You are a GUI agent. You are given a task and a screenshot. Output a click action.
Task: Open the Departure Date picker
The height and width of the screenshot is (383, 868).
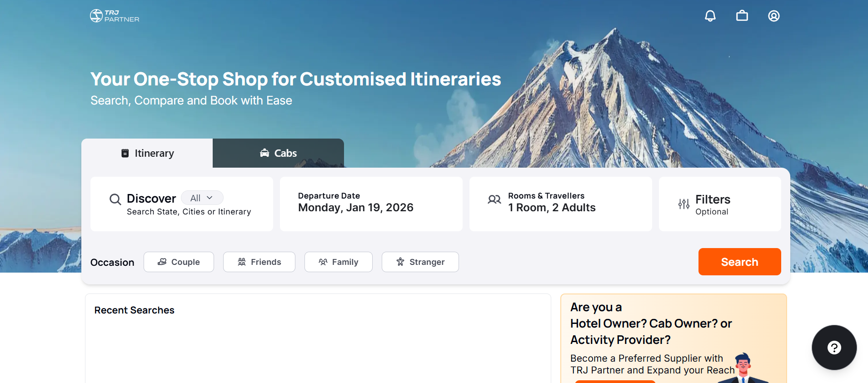coord(371,204)
